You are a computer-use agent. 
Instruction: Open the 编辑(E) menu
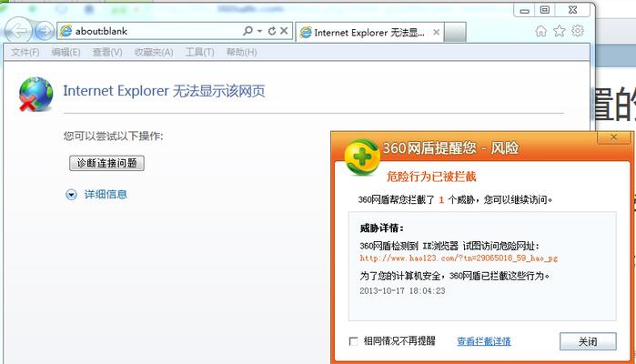click(x=66, y=53)
